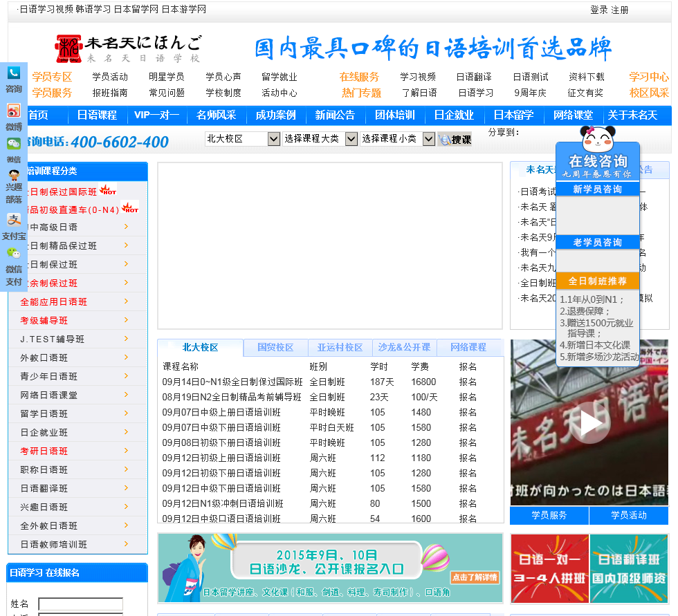This screenshot has width=678, height=616.
Task: Open the 日本游学网 top link
Action: [x=184, y=9]
